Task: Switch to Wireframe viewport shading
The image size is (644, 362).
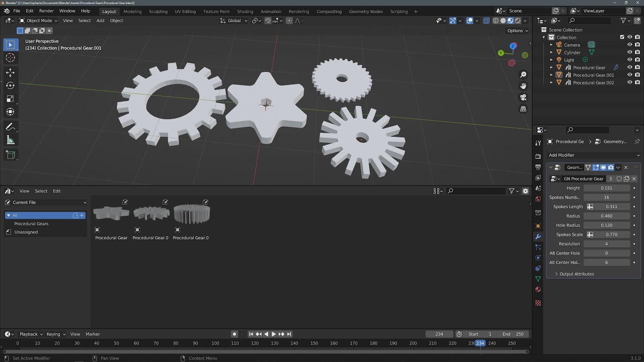Action: coord(496,21)
